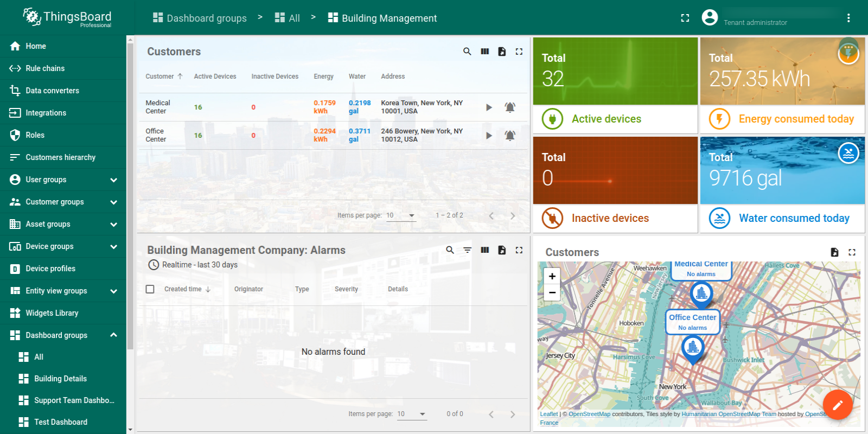Click the sidebar vertical scrollbar
Image resolution: width=868 pixels, height=434 pixels.
pyautogui.click(x=130, y=195)
